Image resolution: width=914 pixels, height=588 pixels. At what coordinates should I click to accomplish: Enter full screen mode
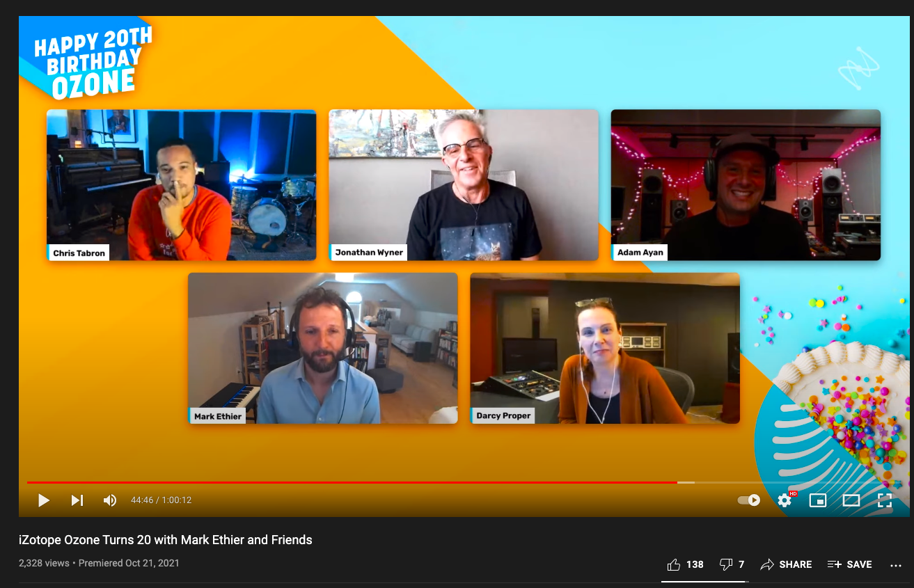tap(885, 500)
